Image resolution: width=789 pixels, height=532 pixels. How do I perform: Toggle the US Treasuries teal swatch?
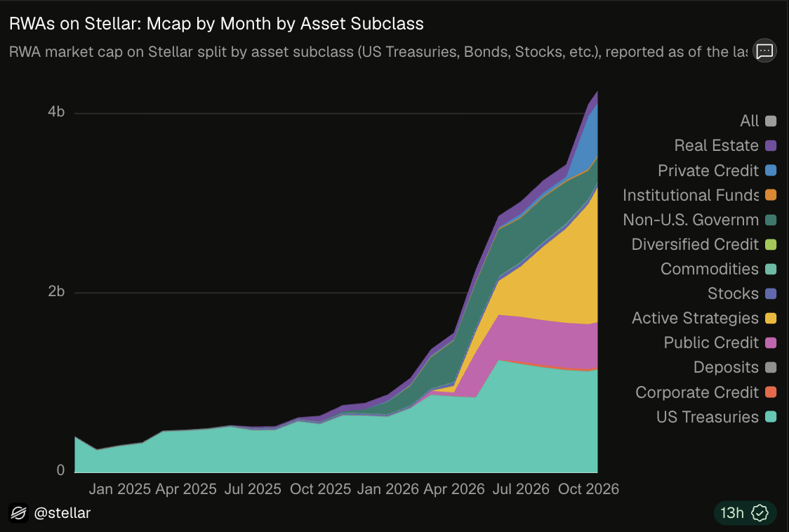[770, 417]
